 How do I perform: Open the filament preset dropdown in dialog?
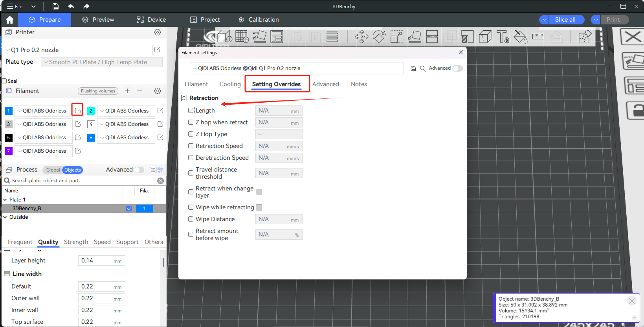point(297,68)
